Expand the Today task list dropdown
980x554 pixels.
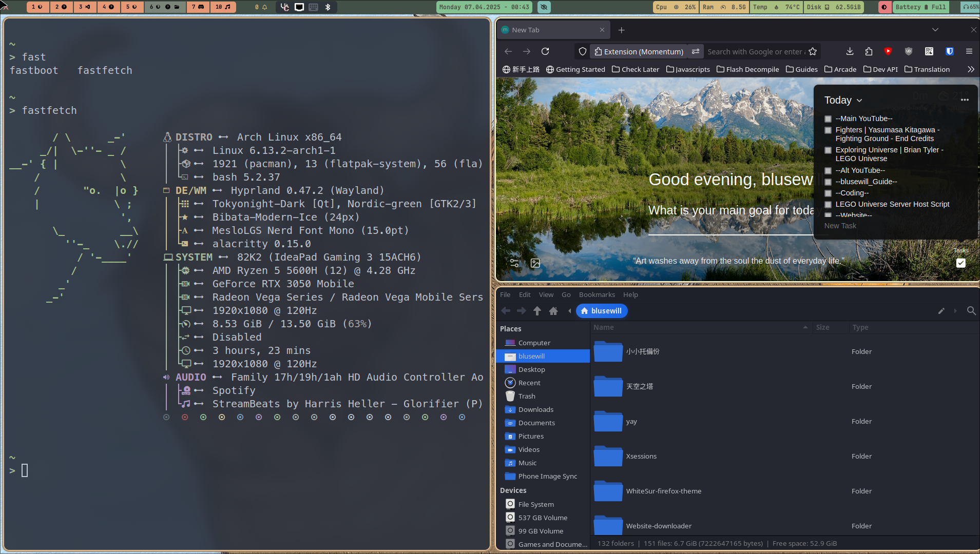coord(859,101)
